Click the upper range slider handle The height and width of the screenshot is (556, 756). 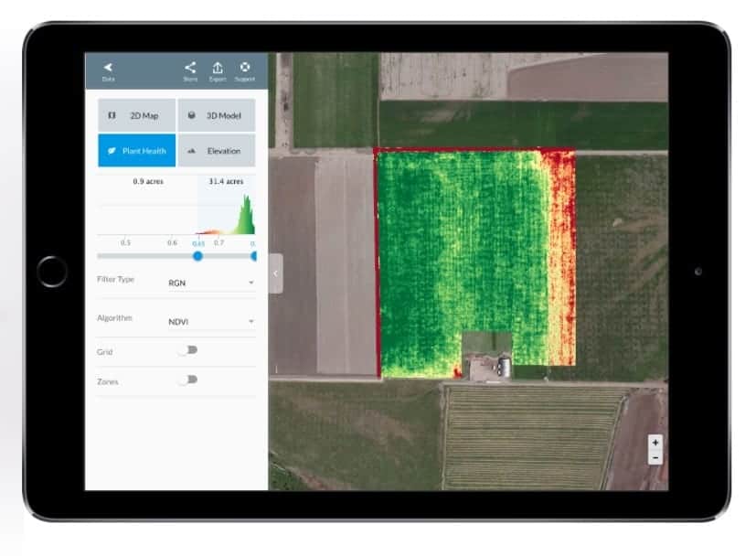[253, 256]
